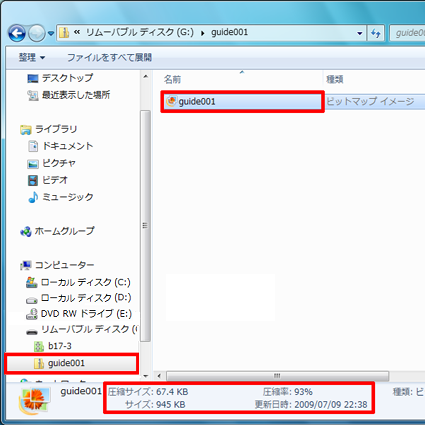Select the guide001 bitmap file

pyautogui.click(x=242, y=101)
